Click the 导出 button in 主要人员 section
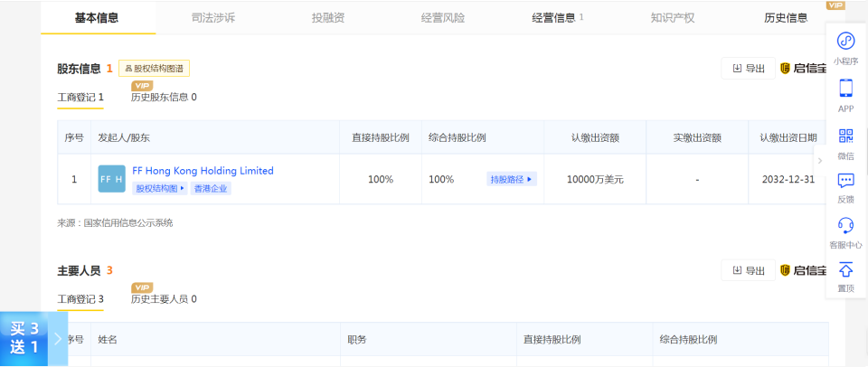 click(x=748, y=270)
